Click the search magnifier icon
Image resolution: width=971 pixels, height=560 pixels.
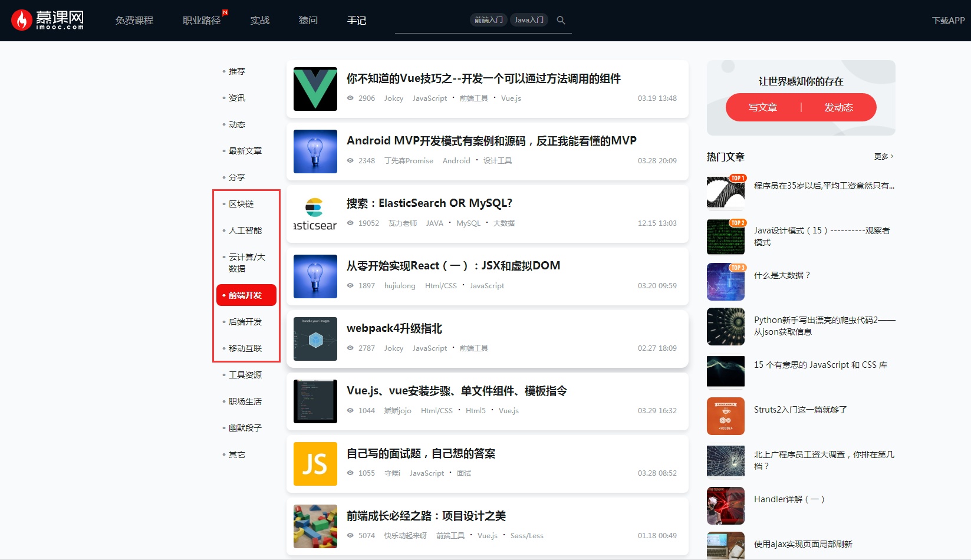click(561, 19)
